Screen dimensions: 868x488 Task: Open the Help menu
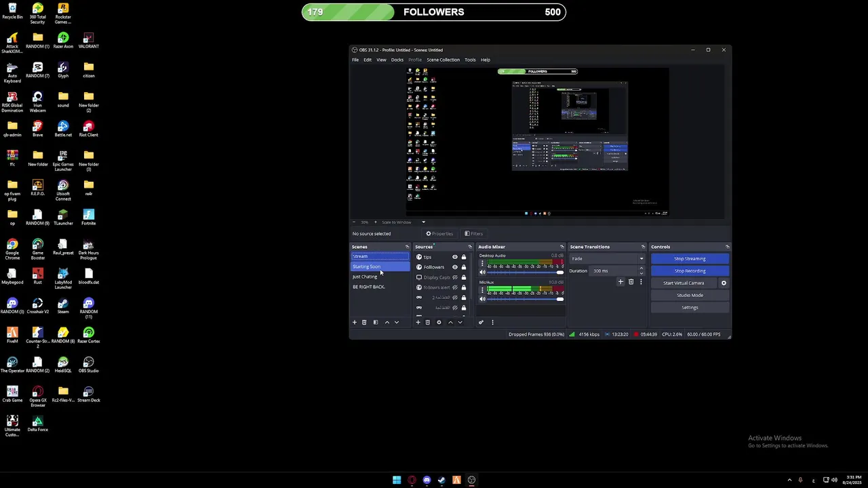click(x=486, y=60)
